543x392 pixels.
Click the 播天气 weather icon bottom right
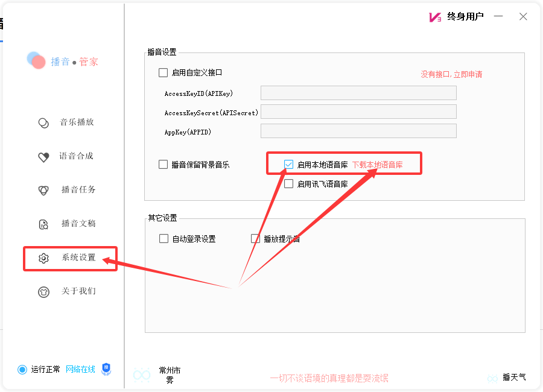(492, 377)
